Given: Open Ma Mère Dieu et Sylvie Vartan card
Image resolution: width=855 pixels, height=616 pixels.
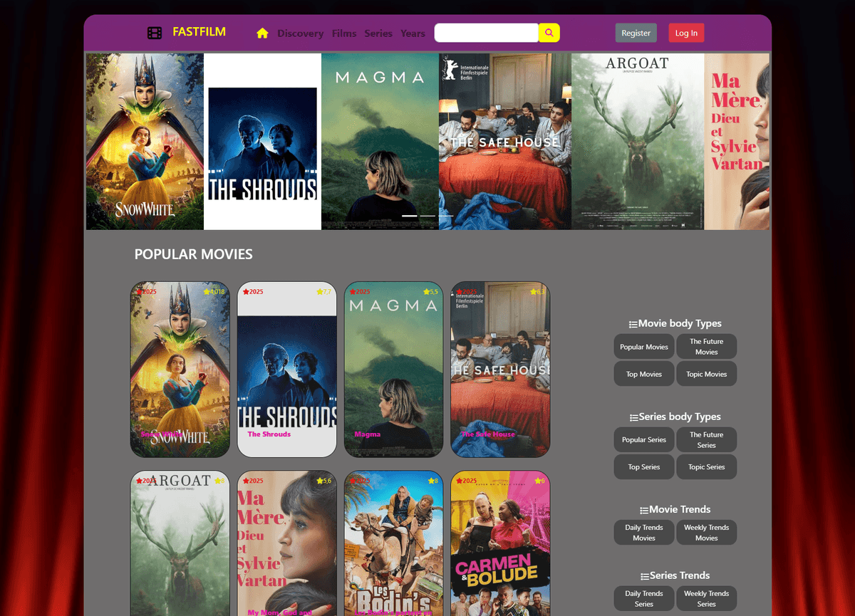Looking at the screenshot, I should click(287, 543).
